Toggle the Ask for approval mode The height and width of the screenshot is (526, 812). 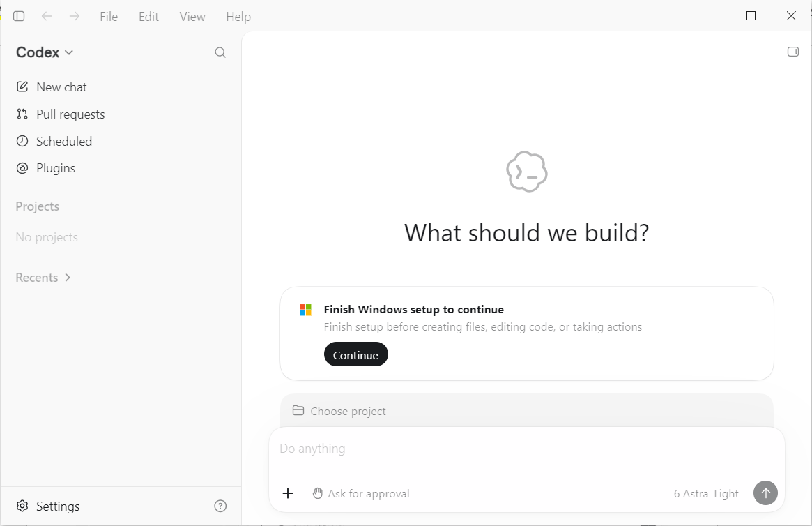coord(361,493)
